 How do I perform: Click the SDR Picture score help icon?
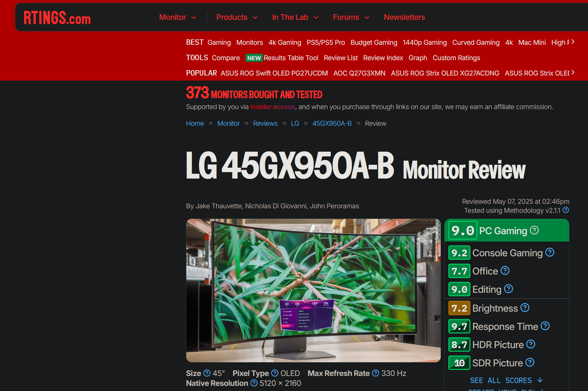coord(530,363)
